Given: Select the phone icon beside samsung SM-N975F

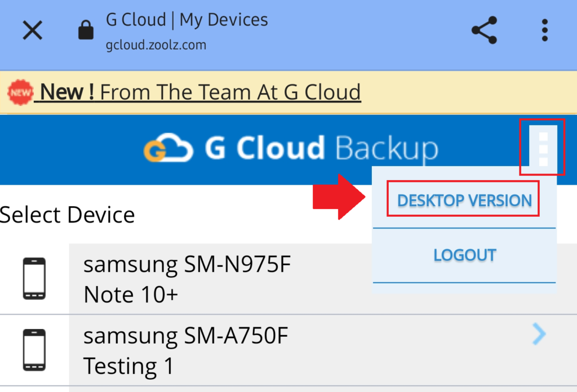Looking at the screenshot, I should tap(34, 278).
